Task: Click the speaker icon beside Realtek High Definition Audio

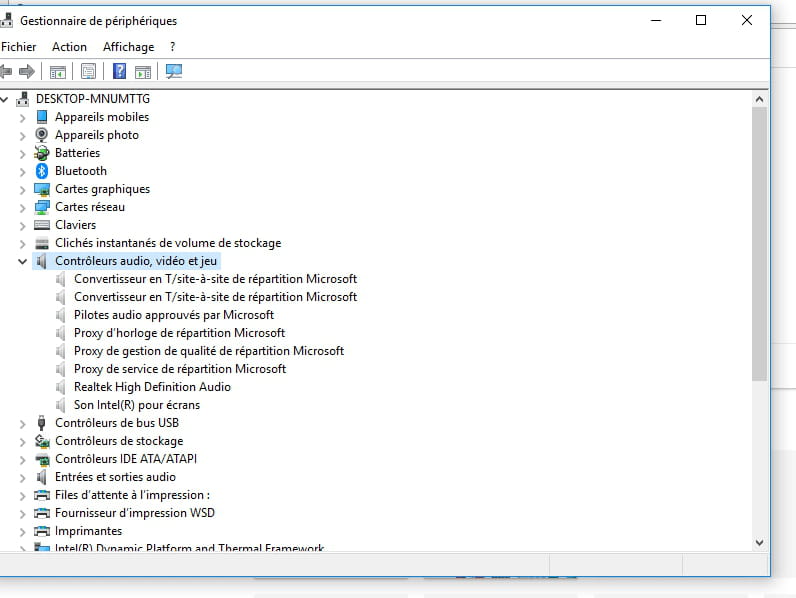Action: click(60, 387)
